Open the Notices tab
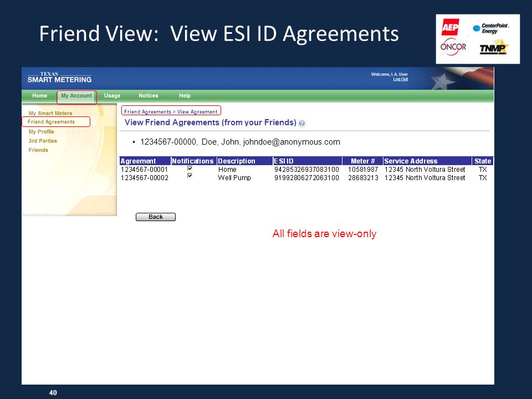 149,96
